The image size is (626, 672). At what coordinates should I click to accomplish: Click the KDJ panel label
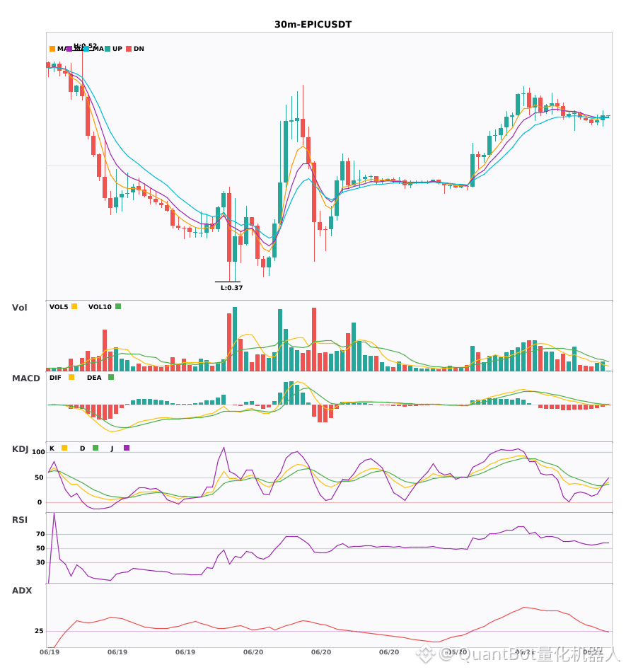pyautogui.click(x=20, y=449)
